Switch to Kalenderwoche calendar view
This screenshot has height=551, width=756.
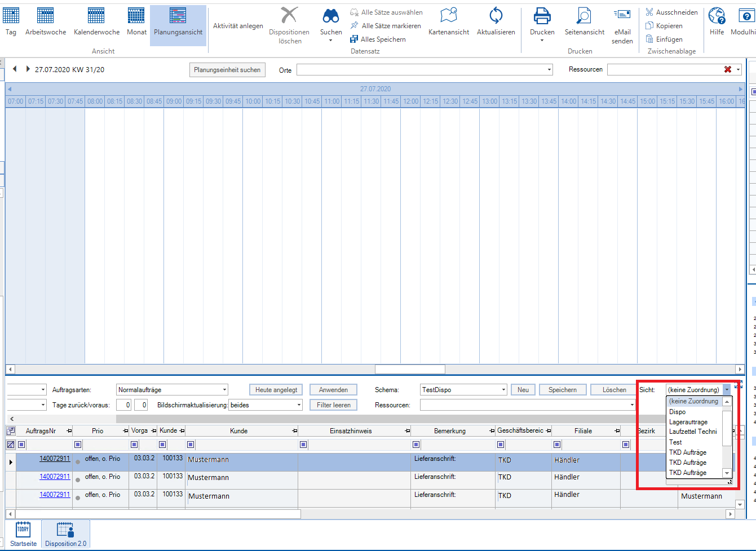[x=96, y=16]
